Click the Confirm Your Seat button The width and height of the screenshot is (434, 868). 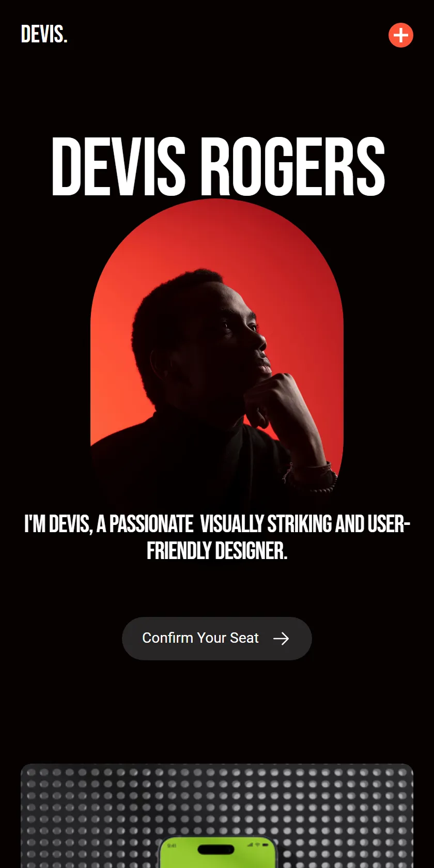217,639
